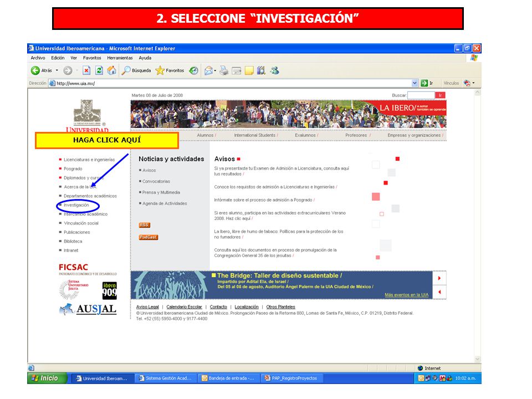Open the Atrás back history dropdown arrow

(57, 70)
